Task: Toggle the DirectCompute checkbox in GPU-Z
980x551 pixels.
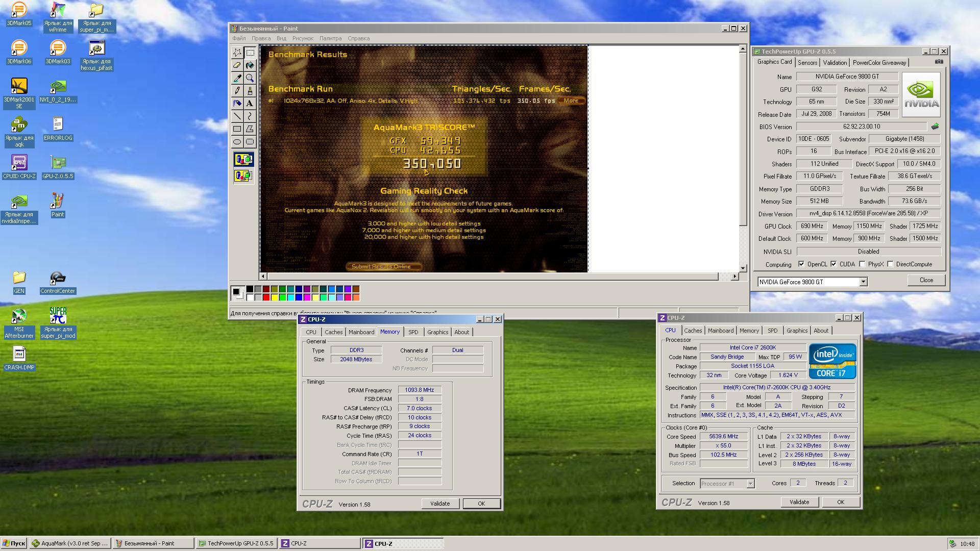Action: 890,264
